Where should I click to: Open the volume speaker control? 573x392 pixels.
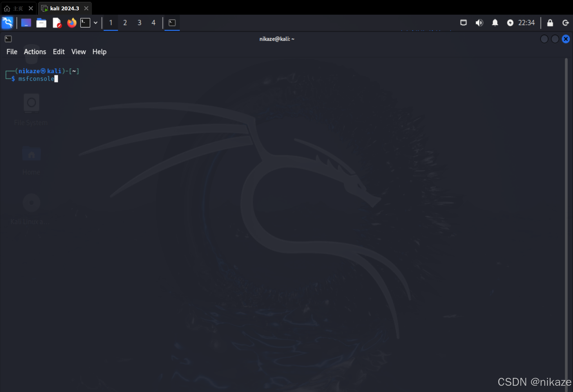pos(479,23)
